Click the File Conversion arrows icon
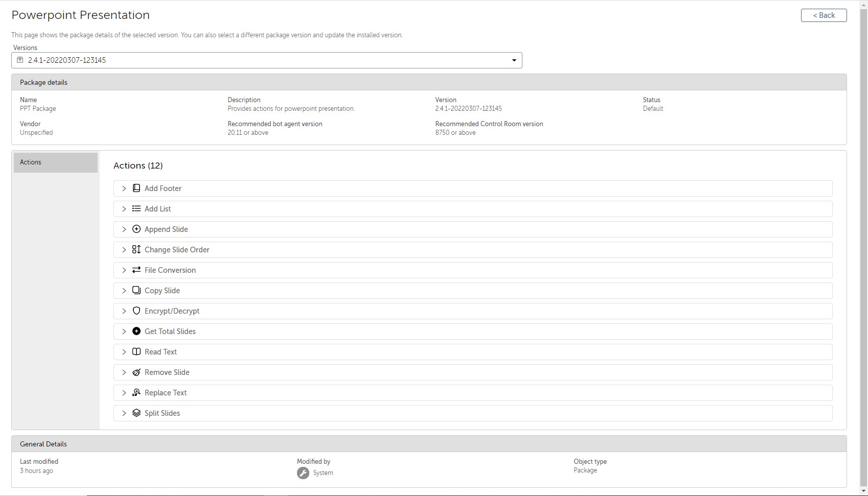Image resolution: width=868 pixels, height=496 pixels. (x=136, y=270)
